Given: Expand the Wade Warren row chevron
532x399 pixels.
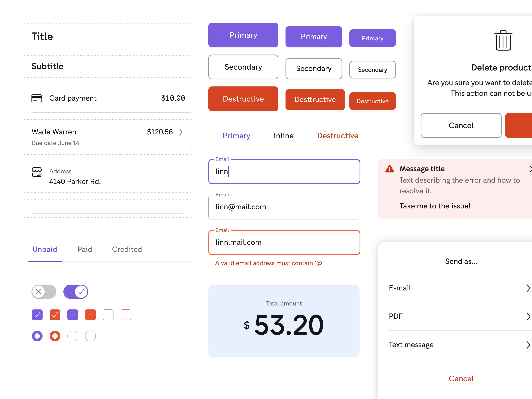Looking at the screenshot, I should point(181,132).
